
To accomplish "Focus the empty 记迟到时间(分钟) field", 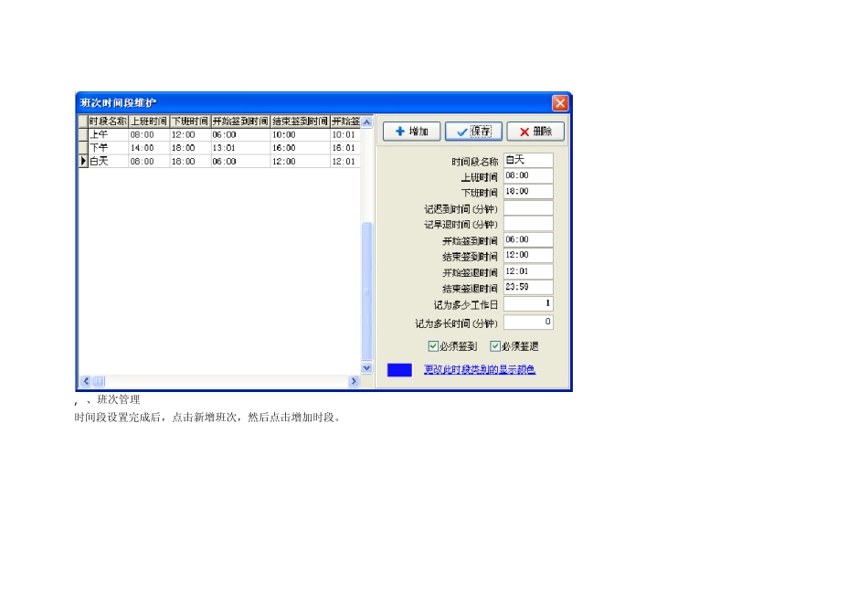I will point(528,207).
